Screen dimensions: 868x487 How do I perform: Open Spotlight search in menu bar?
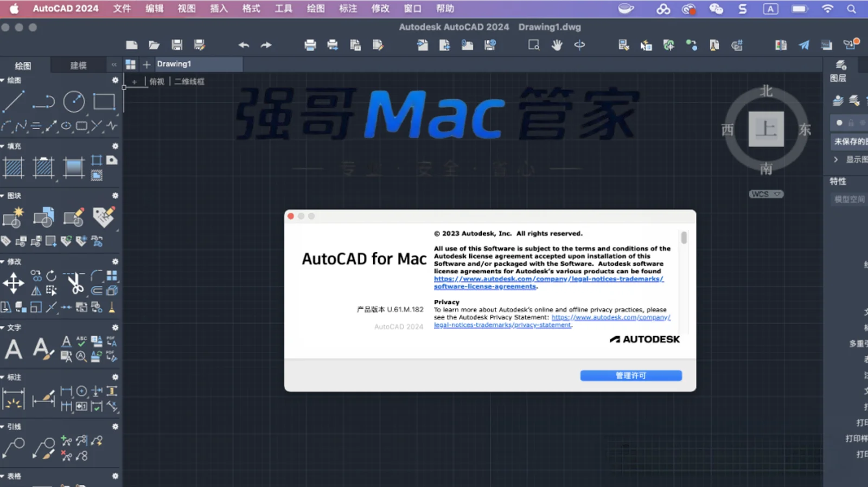(852, 9)
